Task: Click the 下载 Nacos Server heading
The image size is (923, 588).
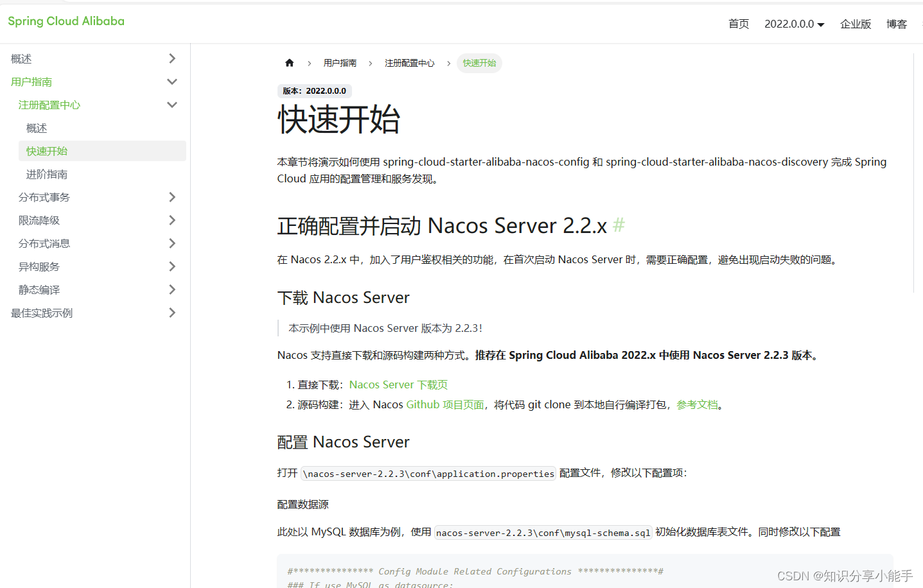Action: (x=343, y=298)
